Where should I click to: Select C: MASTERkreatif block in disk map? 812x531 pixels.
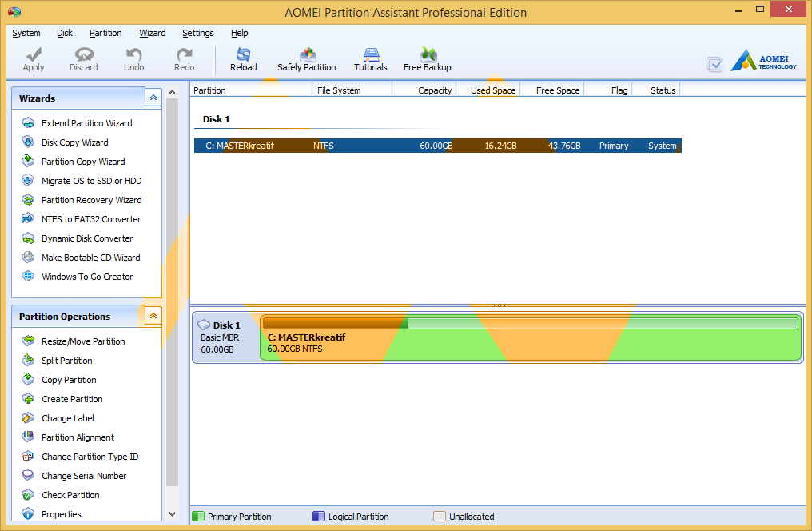pos(531,337)
